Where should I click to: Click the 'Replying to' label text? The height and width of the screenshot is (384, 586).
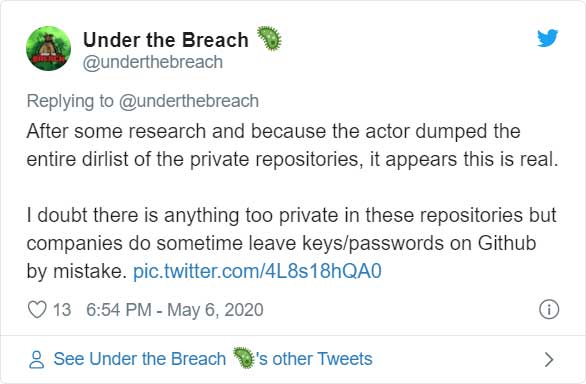click(70, 101)
